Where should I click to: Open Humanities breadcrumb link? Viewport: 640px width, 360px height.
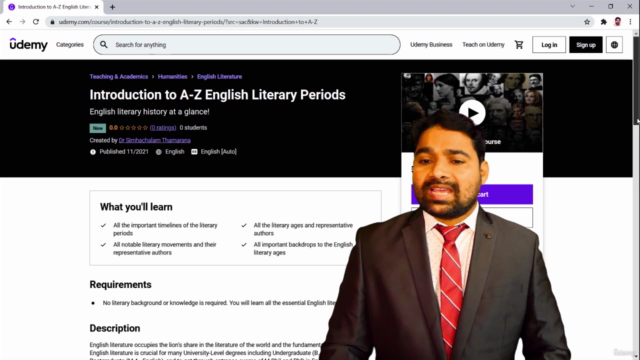[x=172, y=77]
